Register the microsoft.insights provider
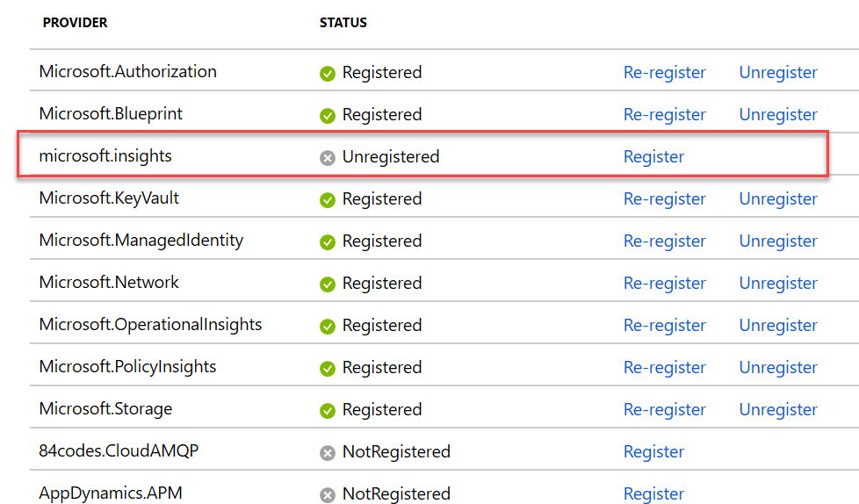 [x=653, y=156]
